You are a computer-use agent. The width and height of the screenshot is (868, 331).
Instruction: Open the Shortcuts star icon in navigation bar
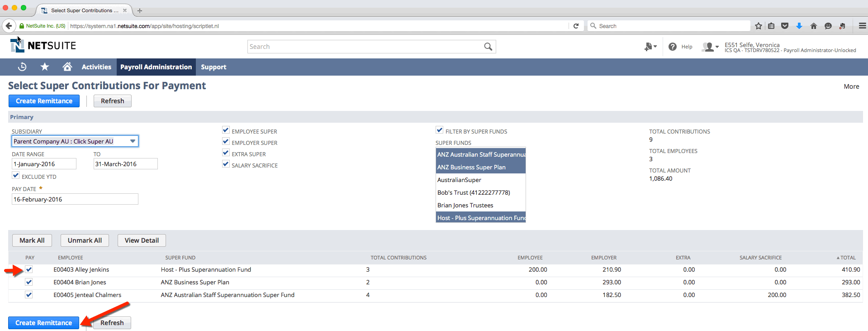45,67
